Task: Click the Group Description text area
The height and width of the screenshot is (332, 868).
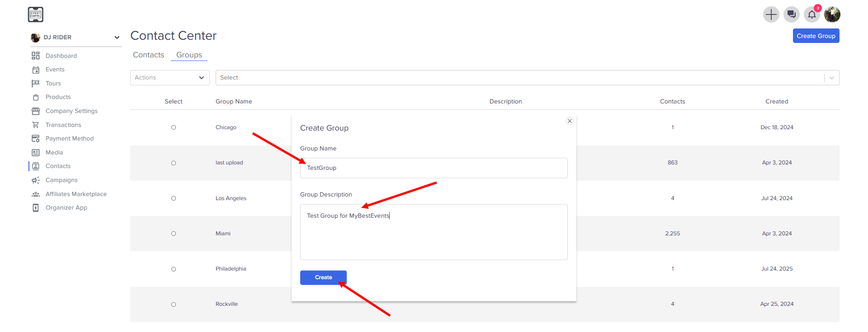Action: click(x=434, y=232)
